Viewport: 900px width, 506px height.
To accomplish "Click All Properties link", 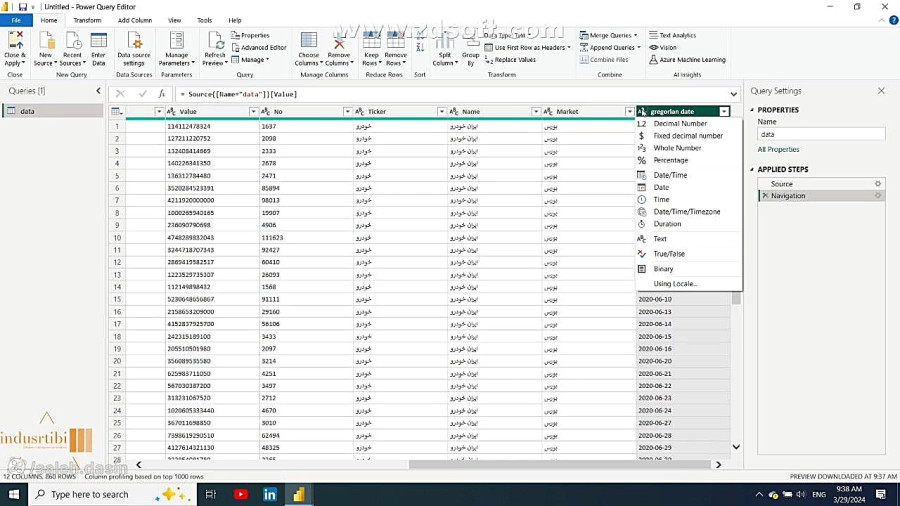I will click(778, 149).
